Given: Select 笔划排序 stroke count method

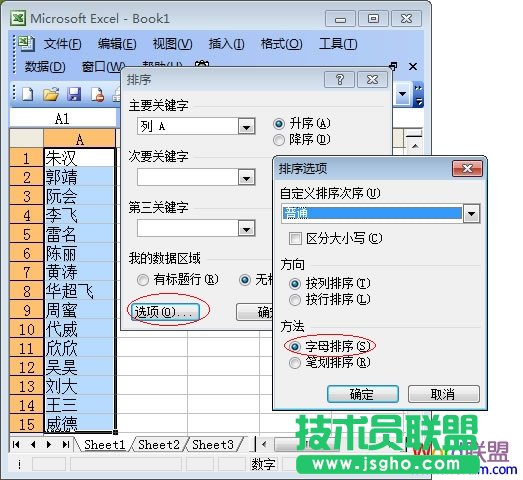Looking at the screenshot, I should pyautogui.click(x=295, y=363).
